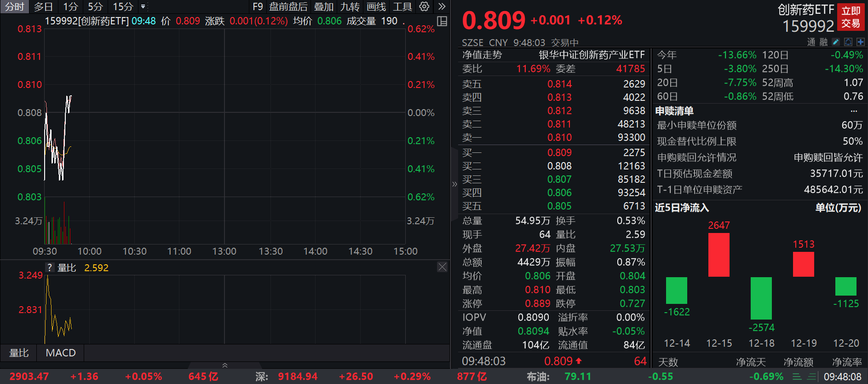Toggle 盘前盘后 pre/post market display
This screenshot has height=384, width=868.
[x=288, y=6]
